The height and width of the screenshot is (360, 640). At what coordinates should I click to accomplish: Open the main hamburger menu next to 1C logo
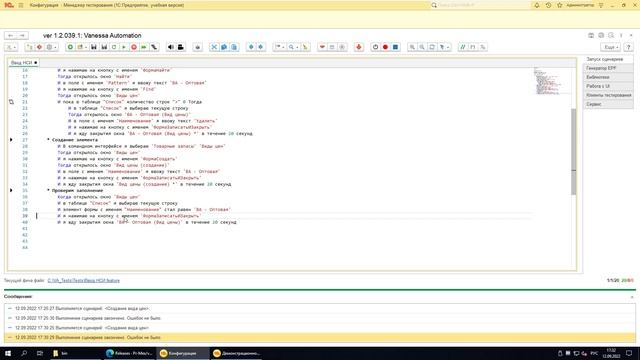pos(21,5)
